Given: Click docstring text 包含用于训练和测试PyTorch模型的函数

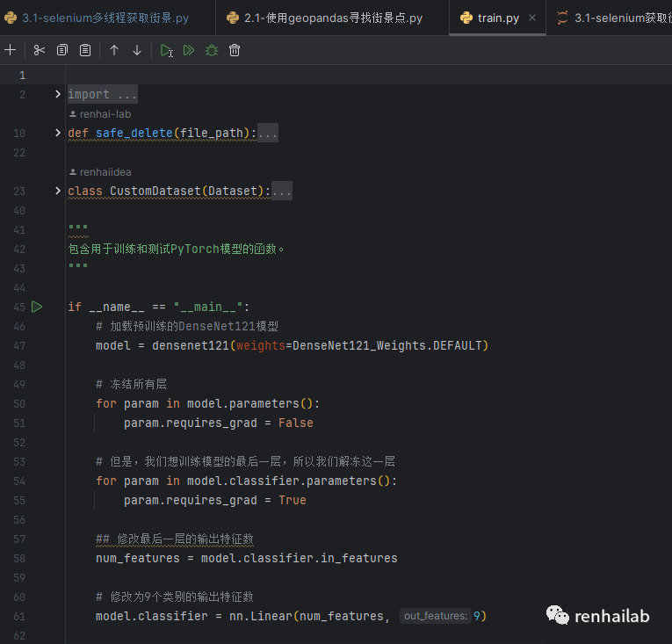Looking at the screenshot, I should pos(176,249).
